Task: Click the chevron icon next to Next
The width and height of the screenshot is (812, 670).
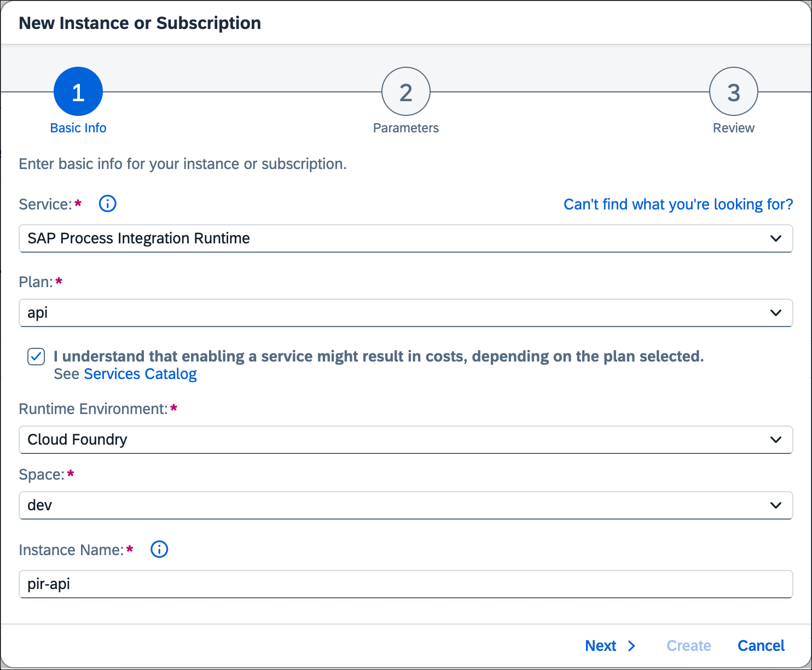Action: point(631,646)
